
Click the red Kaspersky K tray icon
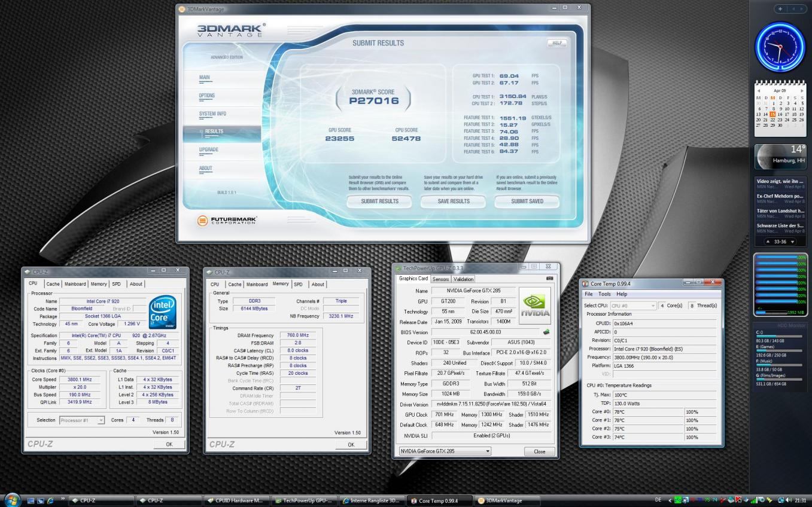click(738, 500)
